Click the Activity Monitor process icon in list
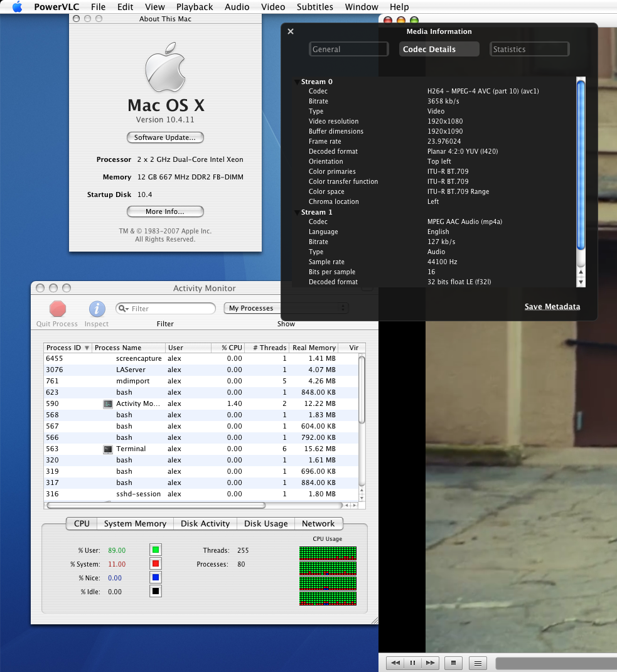The height and width of the screenshot is (672, 617). [108, 403]
